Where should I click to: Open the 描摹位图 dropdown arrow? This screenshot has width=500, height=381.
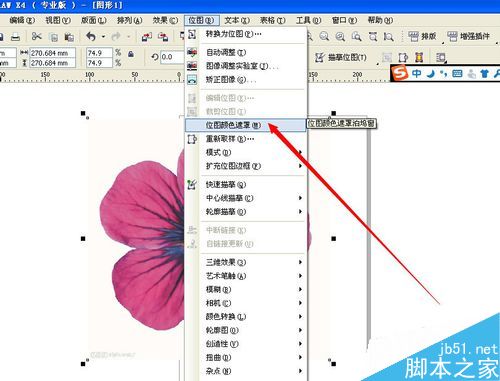click(x=377, y=63)
